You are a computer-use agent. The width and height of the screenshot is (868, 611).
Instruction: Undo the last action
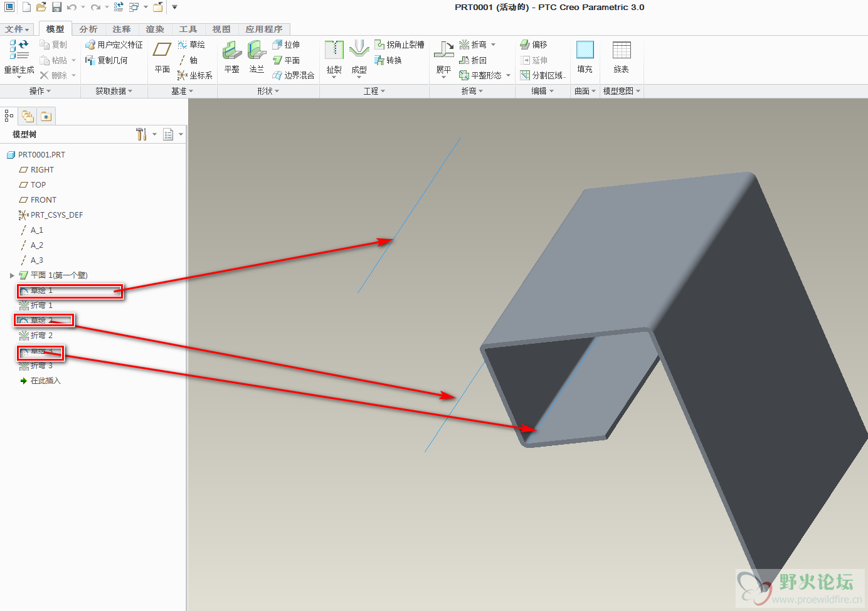pos(71,8)
